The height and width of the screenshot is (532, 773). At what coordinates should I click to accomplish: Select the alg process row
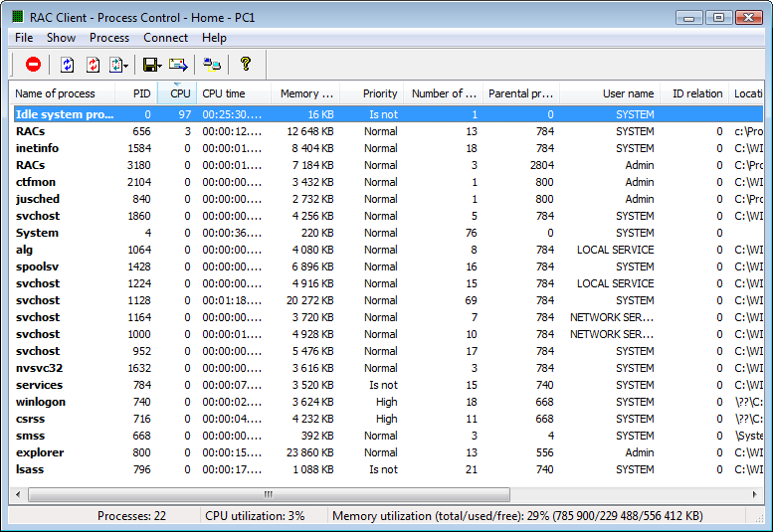click(388, 250)
